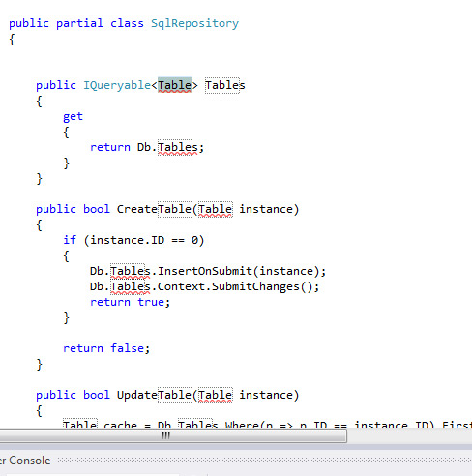Click the IQueryable type name
The image size is (472, 476).
(117, 85)
